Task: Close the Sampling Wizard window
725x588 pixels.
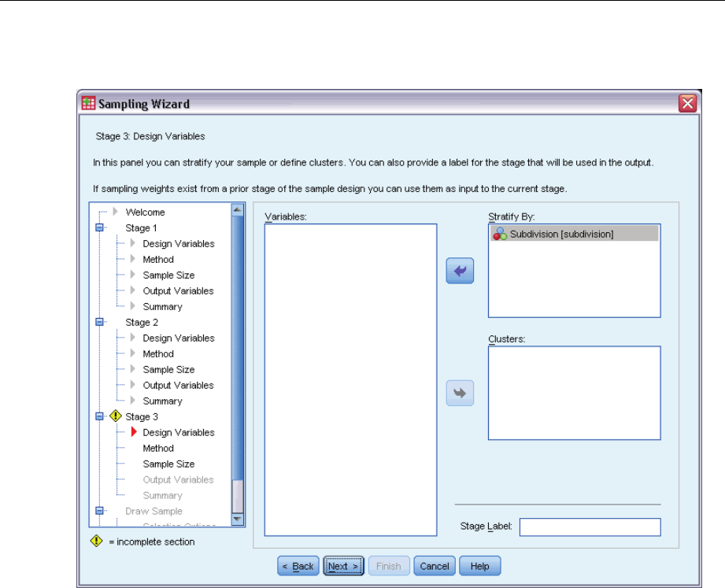Action: (x=687, y=103)
